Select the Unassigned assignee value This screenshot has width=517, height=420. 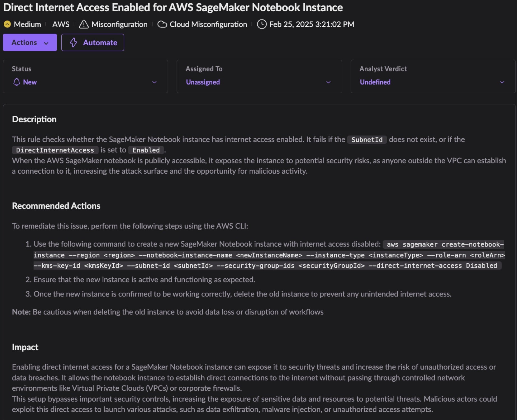[203, 82]
